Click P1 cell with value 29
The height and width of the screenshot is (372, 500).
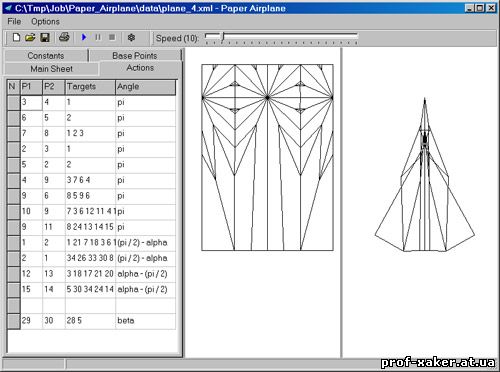point(32,321)
